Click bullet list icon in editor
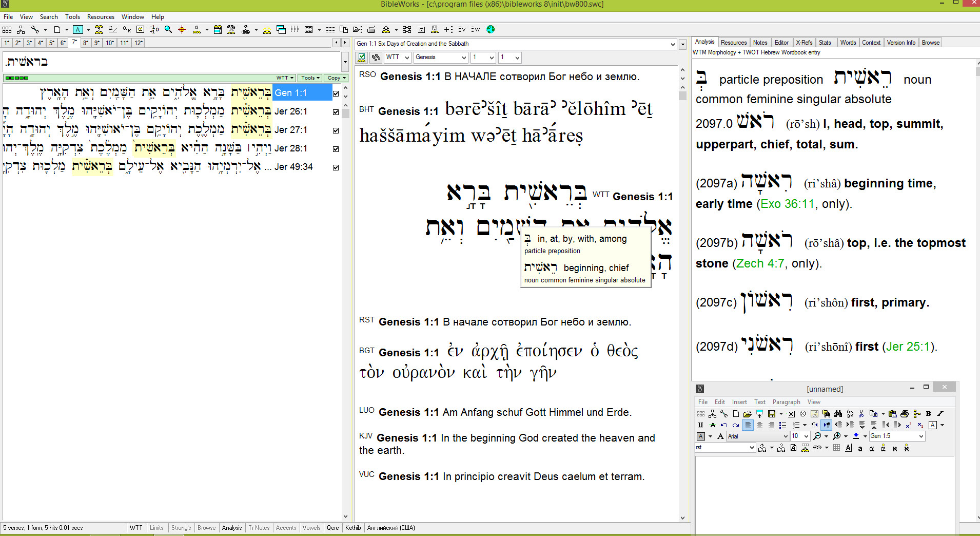Screen dimensions: 980x536 pos(782,425)
